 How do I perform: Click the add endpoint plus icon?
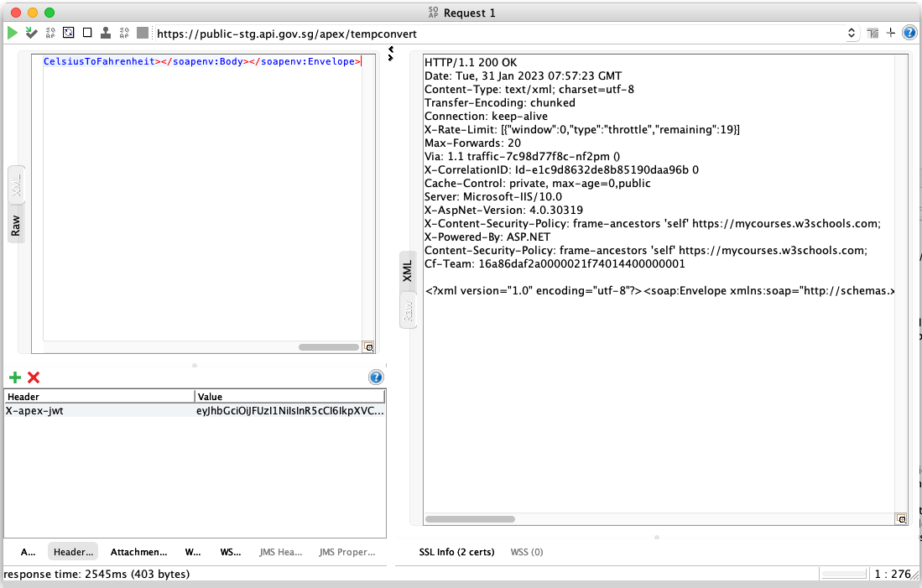891,33
